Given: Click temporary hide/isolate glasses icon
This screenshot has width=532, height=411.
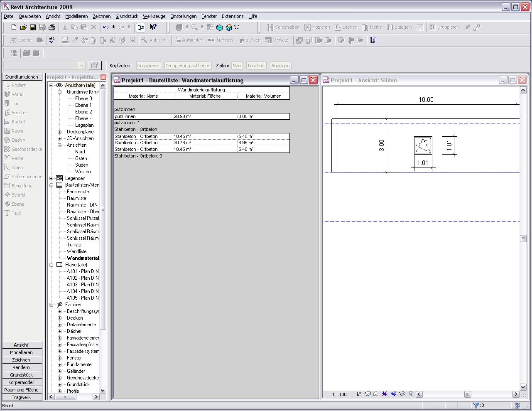Looking at the screenshot, I should 402,394.
